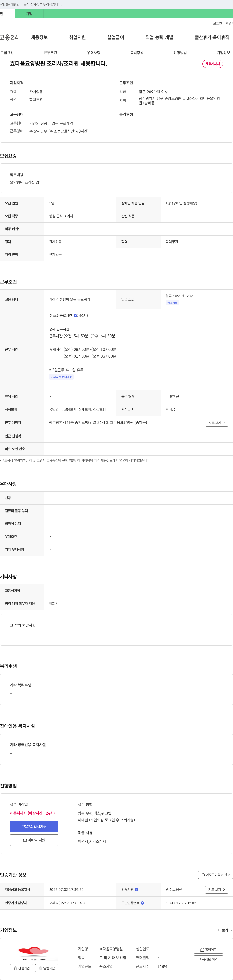Jump to the 모집요강 section tab

[7, 53]
